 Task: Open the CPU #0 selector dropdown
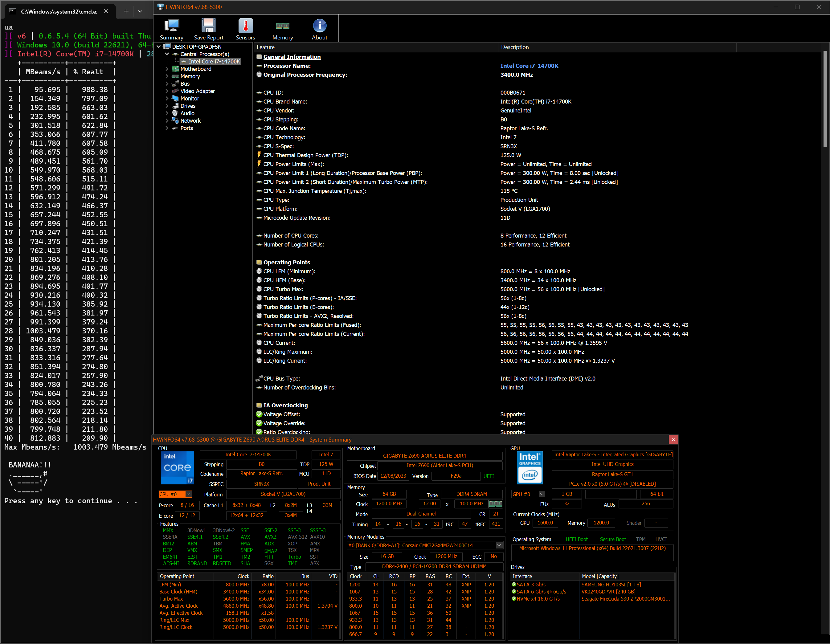[x=189, y=494]
